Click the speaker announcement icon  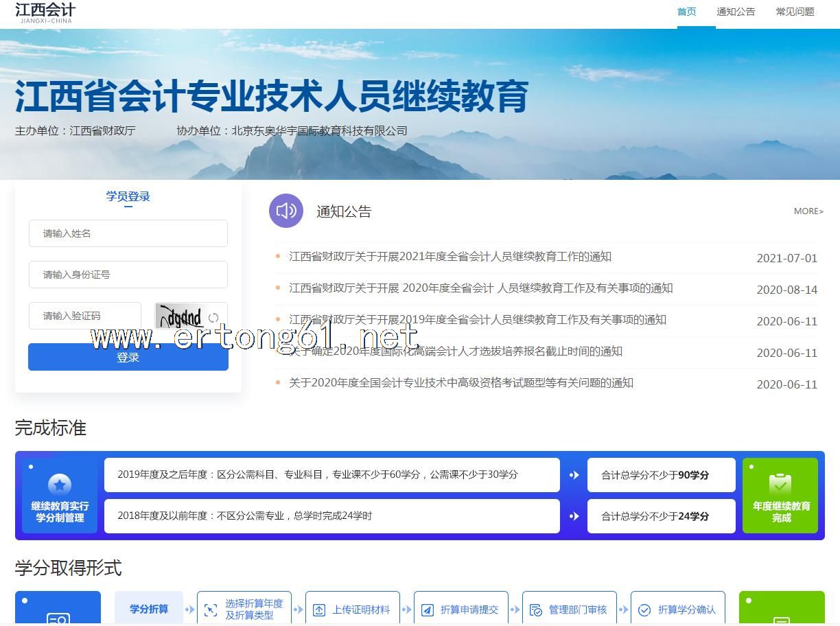click(x=285, y=211)
